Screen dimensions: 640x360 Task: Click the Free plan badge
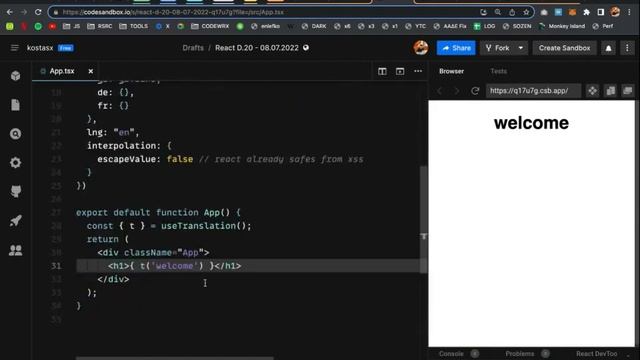(65, 48)
